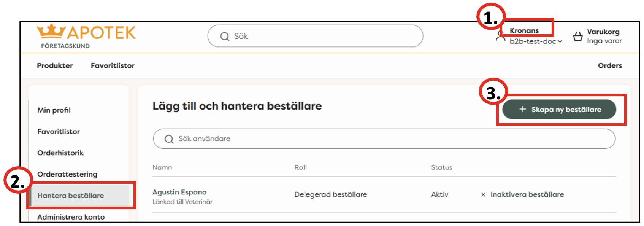This screenshot has width=644, height=226.
Task: Click the X icon beside Inaktivera beställare
Action: coord(484,194)
